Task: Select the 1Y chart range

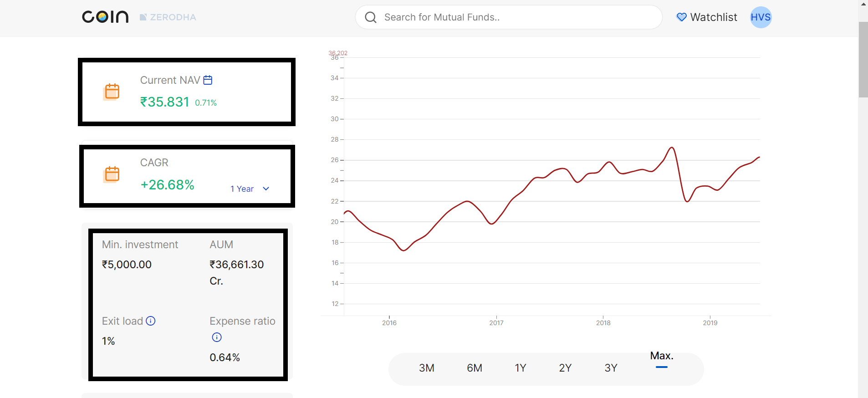Action: pyautogui.click(x=521, y=368)
